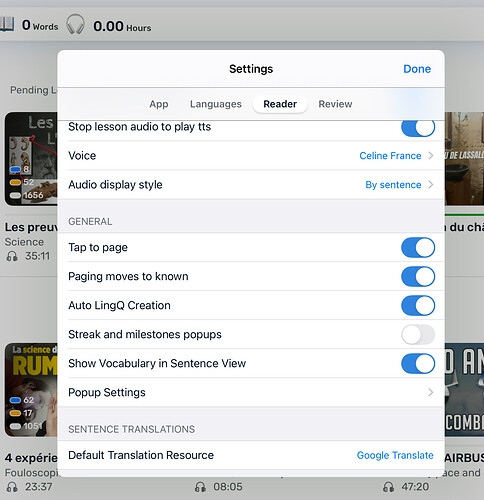
Task: Change Default Translation Resource Google Translate
Action: (x=251, y=455)
